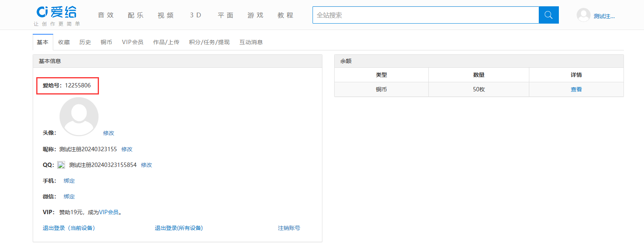
Task: Open the user avatar in the header
Action: pos(583,15)
